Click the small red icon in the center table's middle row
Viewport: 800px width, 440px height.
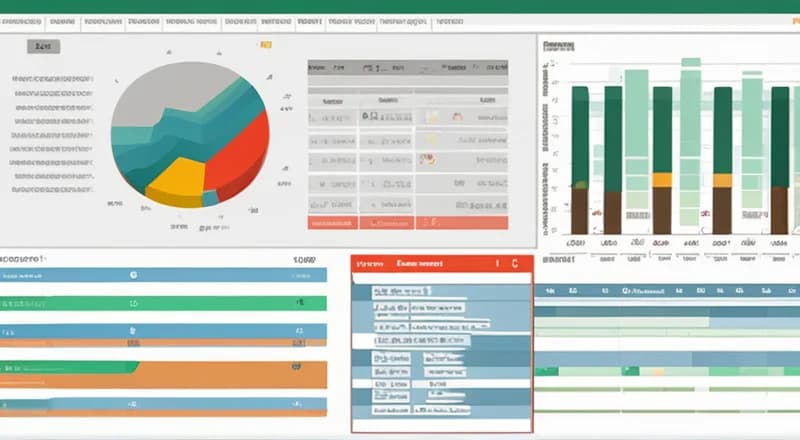pyautogui.click(x=426, y=158)
